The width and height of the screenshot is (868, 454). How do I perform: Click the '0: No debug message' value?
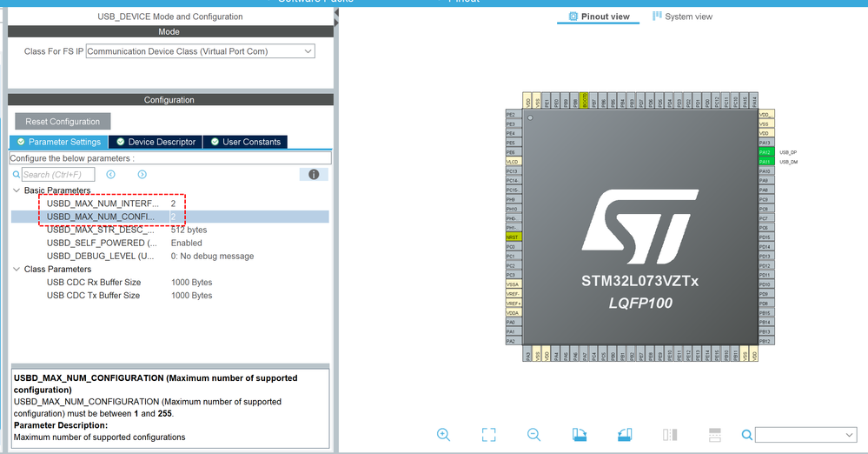click(213, 256)
